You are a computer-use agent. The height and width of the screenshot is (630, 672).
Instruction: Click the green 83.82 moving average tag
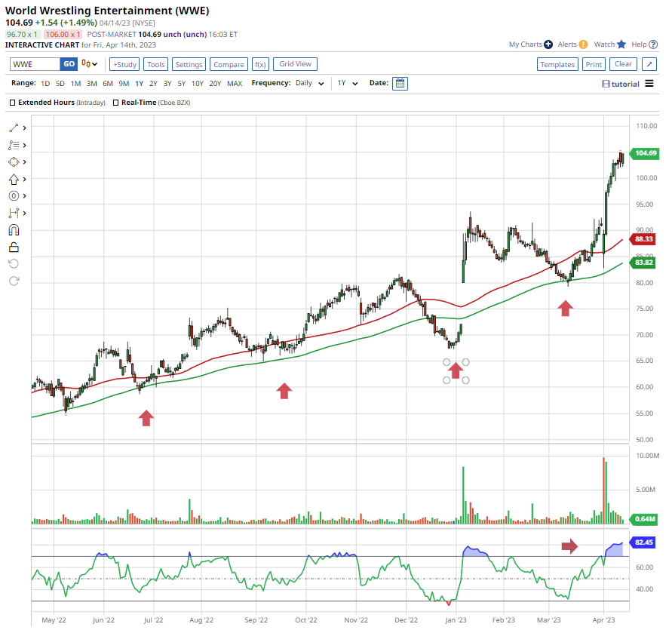point(643,263)
